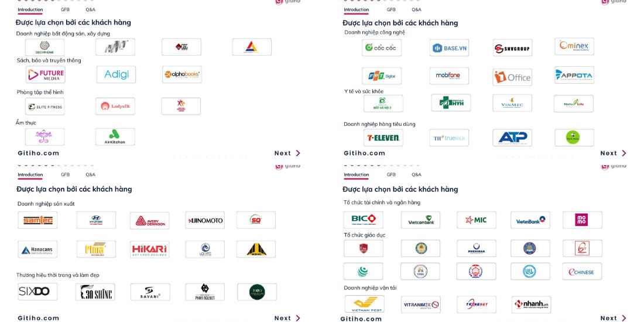The width and height of the screenshot is (644, 322).
Task: Open the FPT Digital logo tile
Action: (x=382, y=76)
